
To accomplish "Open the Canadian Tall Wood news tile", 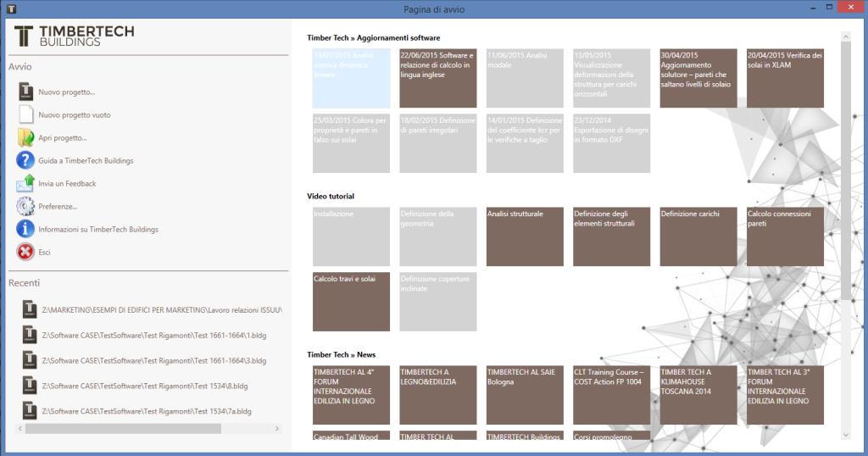I will pos(351,436).
